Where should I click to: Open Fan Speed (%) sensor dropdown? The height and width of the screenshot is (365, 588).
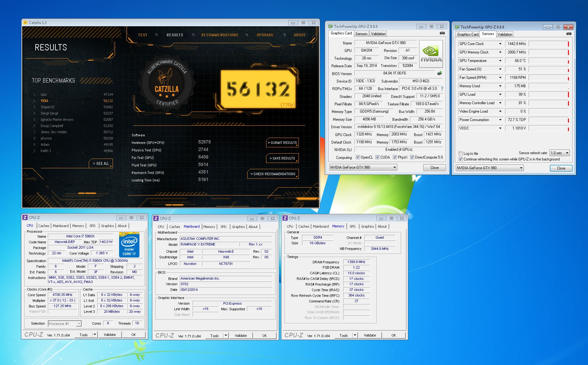pos(500,69)
